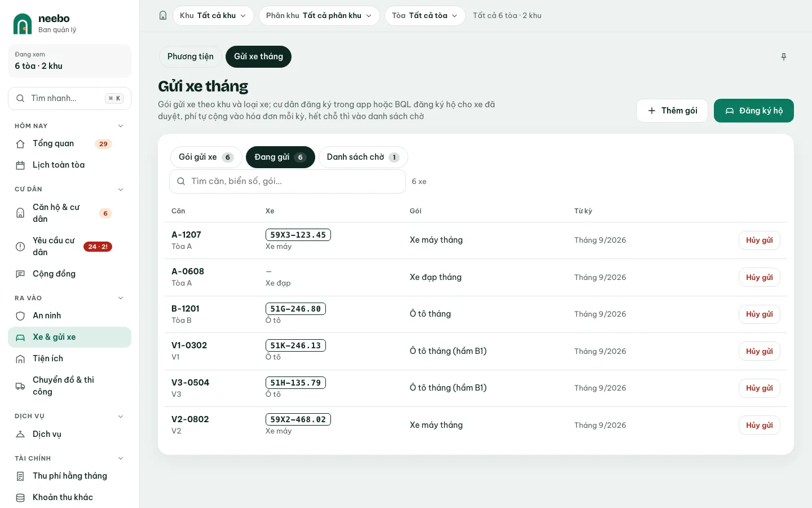The image size is (812, 508).
Task: Click the search magnifier icon in Tìm nhanh
Action: pos(20,98)
